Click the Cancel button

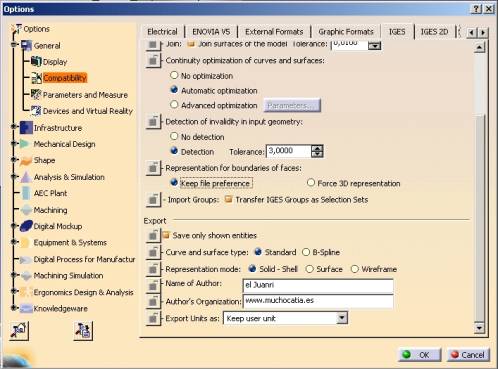point(468,355)
